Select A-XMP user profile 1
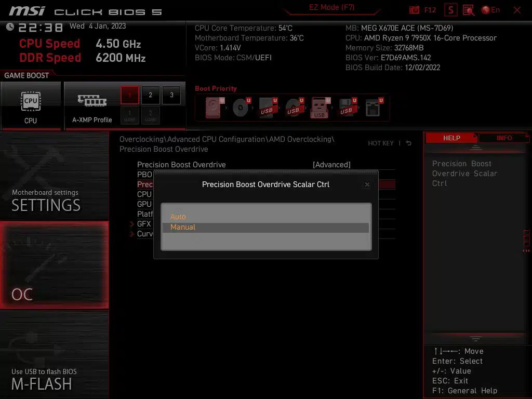Image resolution: width=532 pixels, height=399 pixels. pyautogui.click(x=129, y=115)
